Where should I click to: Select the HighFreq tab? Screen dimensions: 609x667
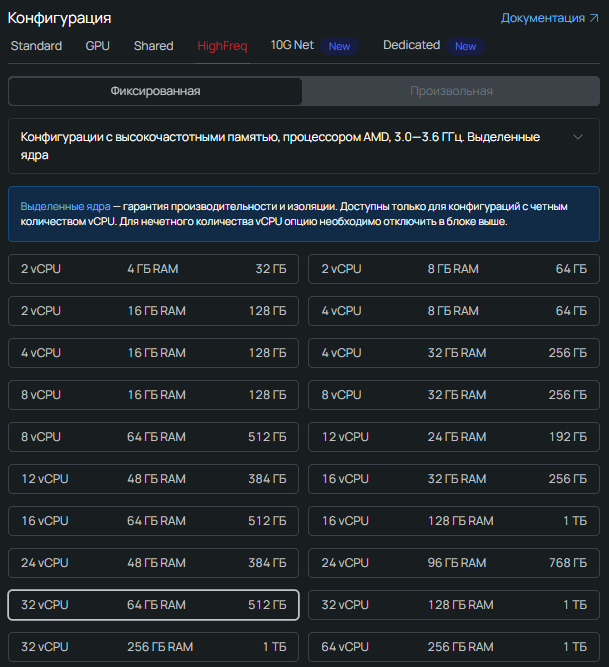[222, 46]
